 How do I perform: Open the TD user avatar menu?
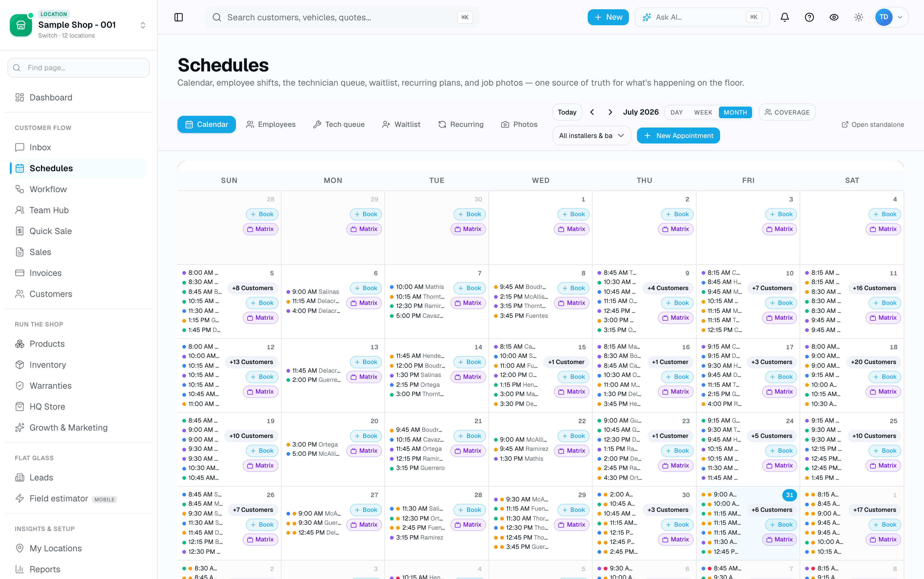coord(891,17)
